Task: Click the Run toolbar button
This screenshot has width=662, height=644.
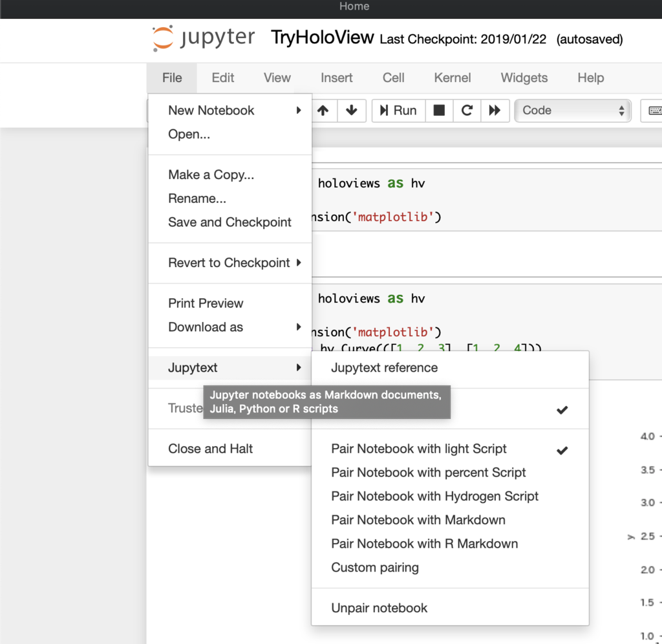Action: point(398,111)
